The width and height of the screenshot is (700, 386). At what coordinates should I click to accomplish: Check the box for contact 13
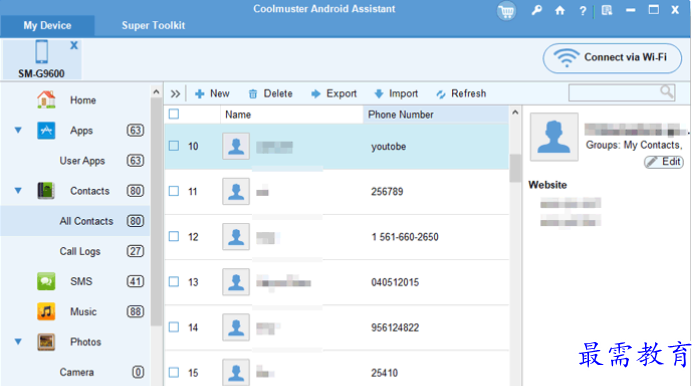coord(174,282)
